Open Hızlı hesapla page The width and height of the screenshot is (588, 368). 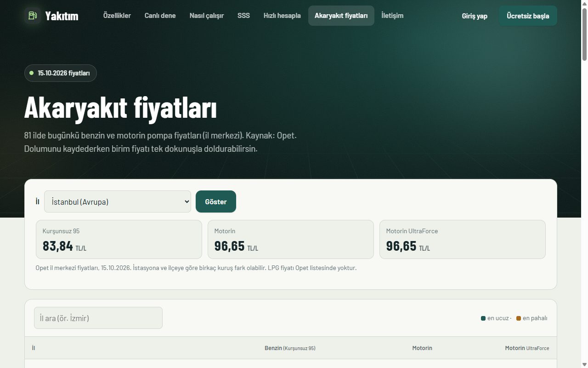282,16
